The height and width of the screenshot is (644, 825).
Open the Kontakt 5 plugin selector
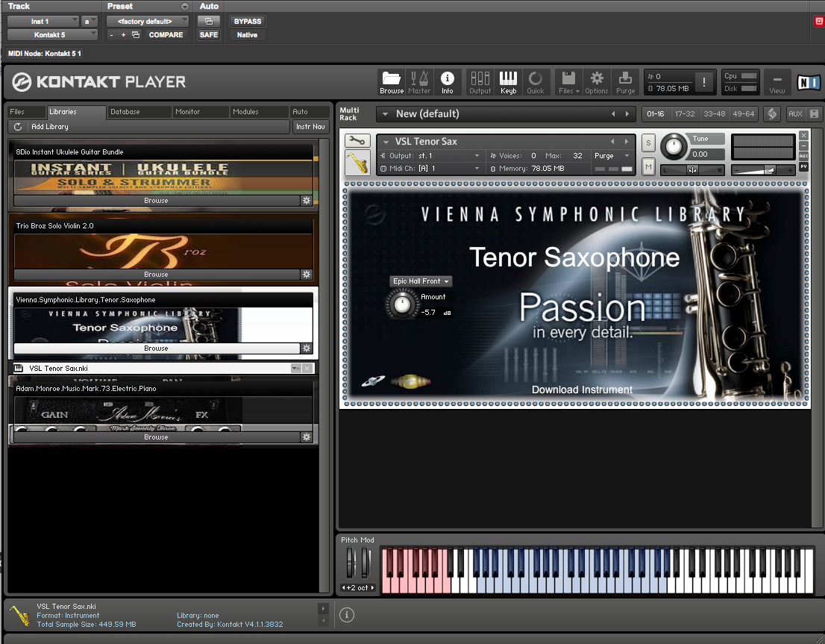(x=53, y=35)
